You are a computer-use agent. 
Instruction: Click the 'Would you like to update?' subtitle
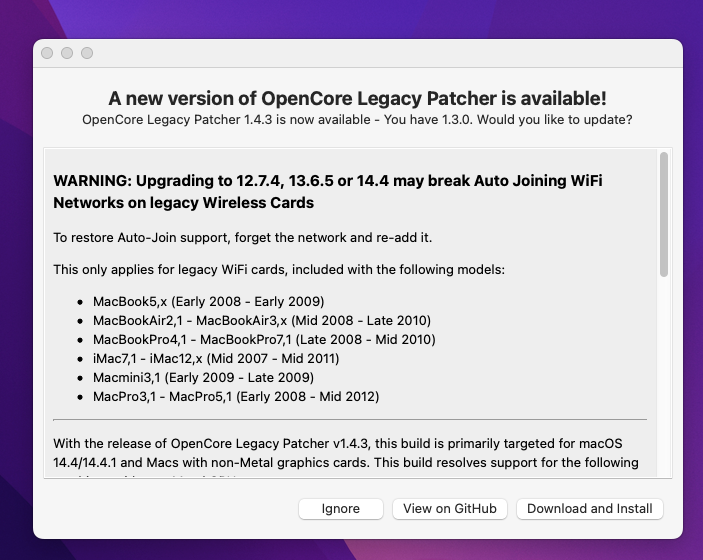click(x=357, y=120)
